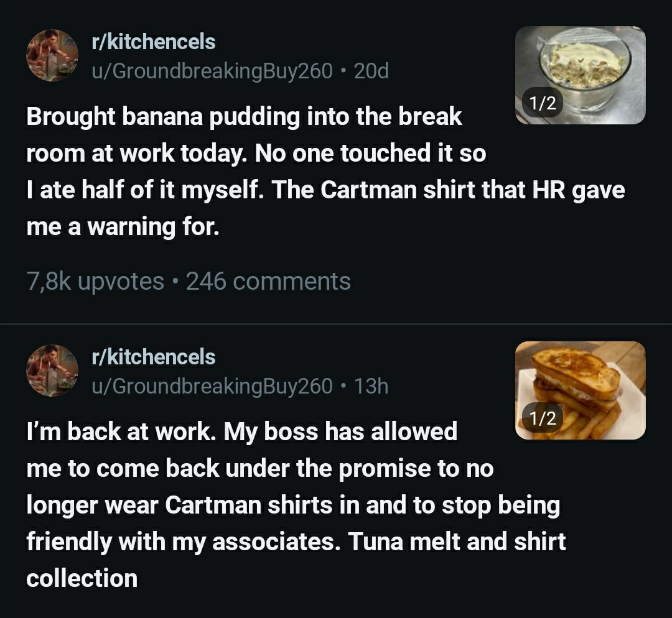Click the dot separator before the 20d timestamp

tap(343, 71)
